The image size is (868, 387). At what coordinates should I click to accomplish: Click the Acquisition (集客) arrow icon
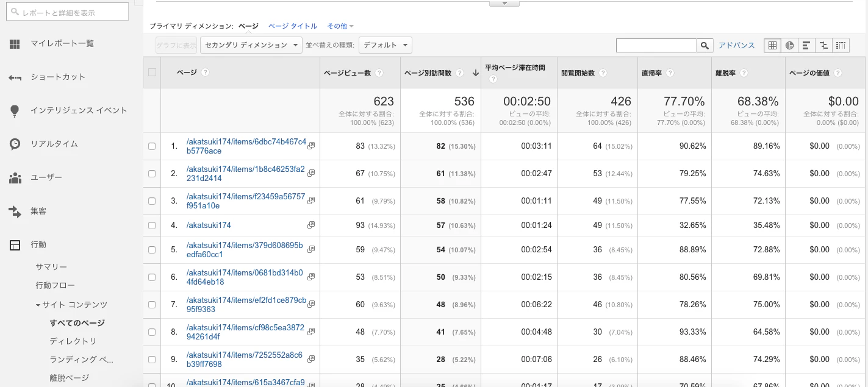click(x=15, y=211)
